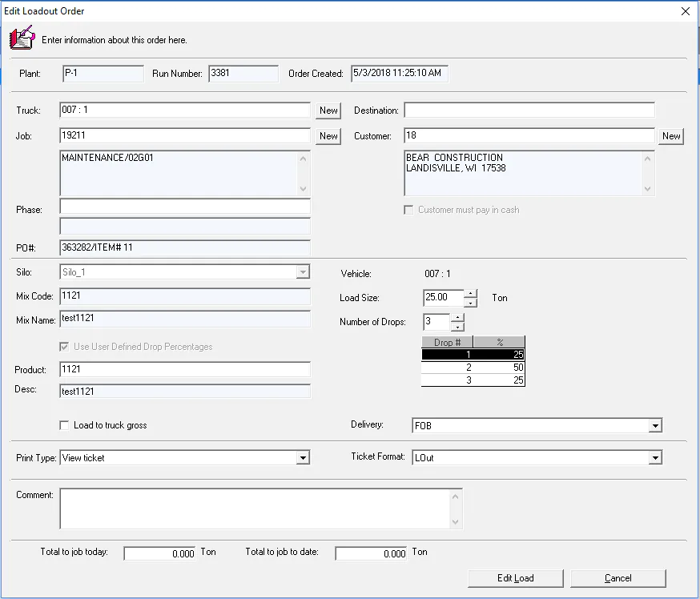700x599 pixels.
Task: Click the PO# field showing 363282/ITEM# 11
Action: tap(184, 248)
